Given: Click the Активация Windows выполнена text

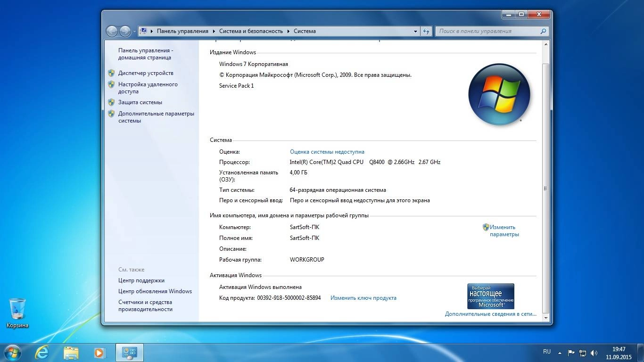Looking at the screenshot, I should click(x=260, y=287).
